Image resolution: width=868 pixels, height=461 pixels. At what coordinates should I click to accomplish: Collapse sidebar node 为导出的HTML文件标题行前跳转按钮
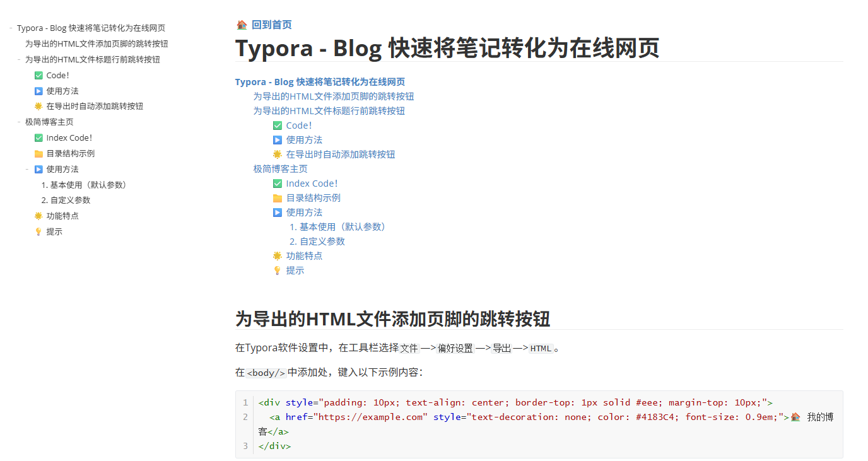pos(19,60)
